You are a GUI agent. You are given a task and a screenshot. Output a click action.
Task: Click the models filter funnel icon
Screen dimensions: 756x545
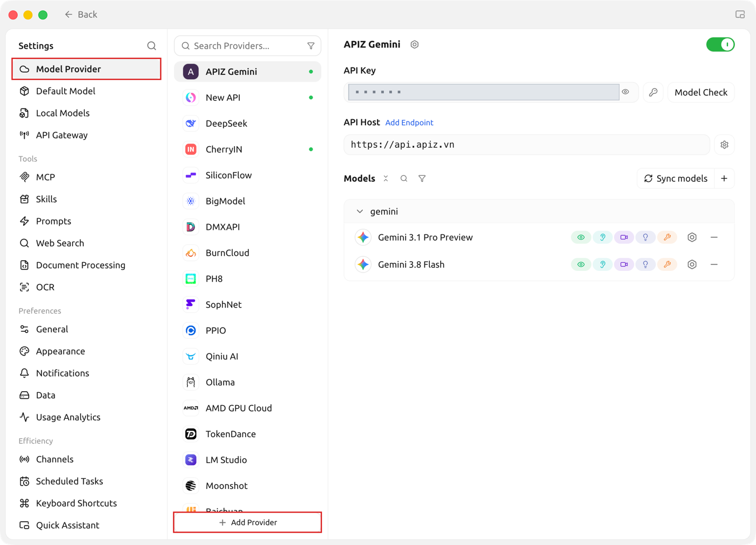422,179
